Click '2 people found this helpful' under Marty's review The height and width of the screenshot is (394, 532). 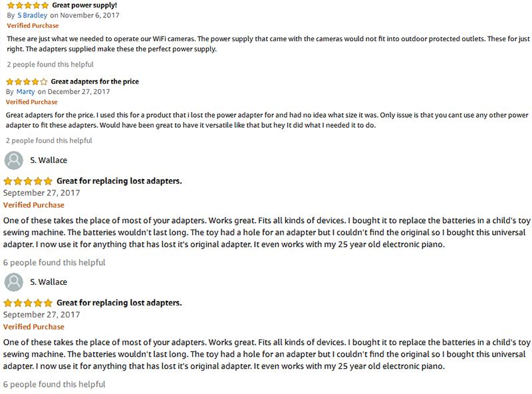click(x=49, y=140)
